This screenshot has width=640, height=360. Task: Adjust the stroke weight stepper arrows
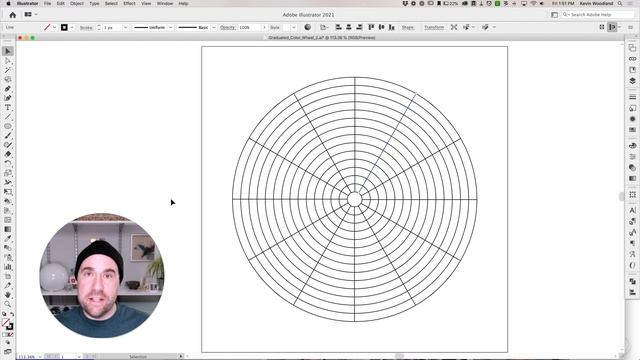99,27
